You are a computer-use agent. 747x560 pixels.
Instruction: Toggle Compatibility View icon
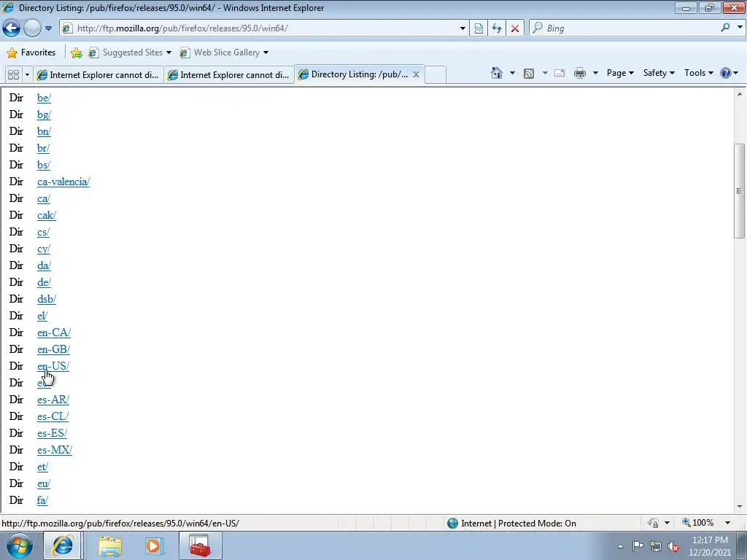click(479, 28)
